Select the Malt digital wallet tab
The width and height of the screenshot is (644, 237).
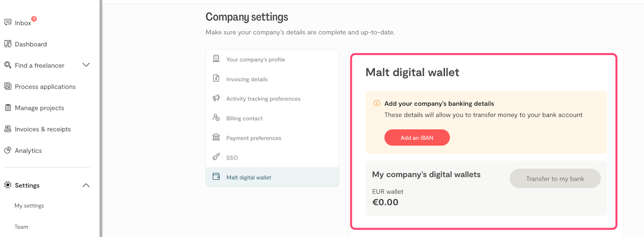(249, 177)
